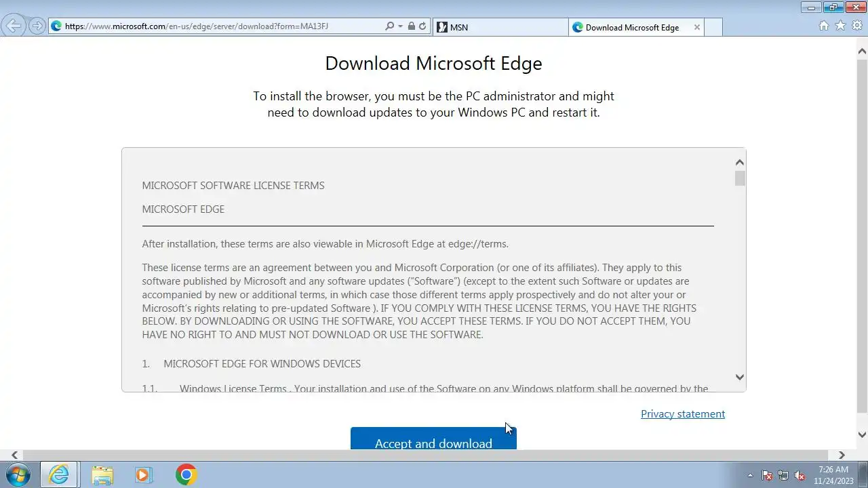Switch to the MSN tab
This screenshot has width=868, height=488.
tap(500, 27)
